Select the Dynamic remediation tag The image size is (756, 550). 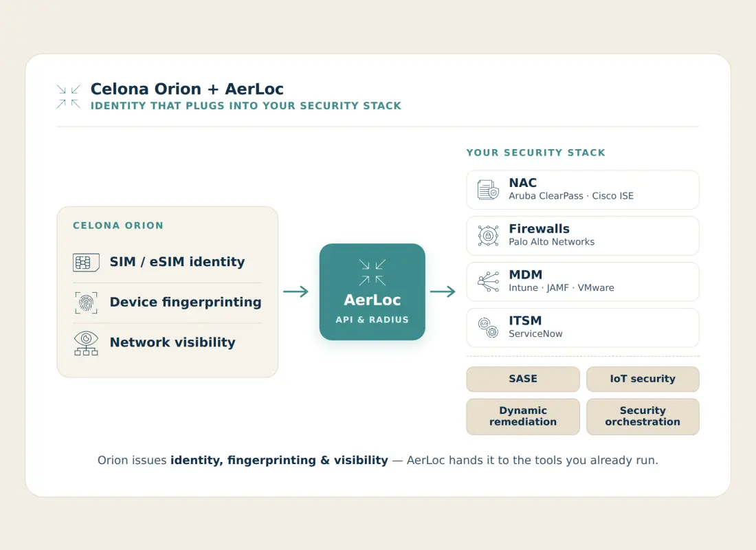[523, 417]
